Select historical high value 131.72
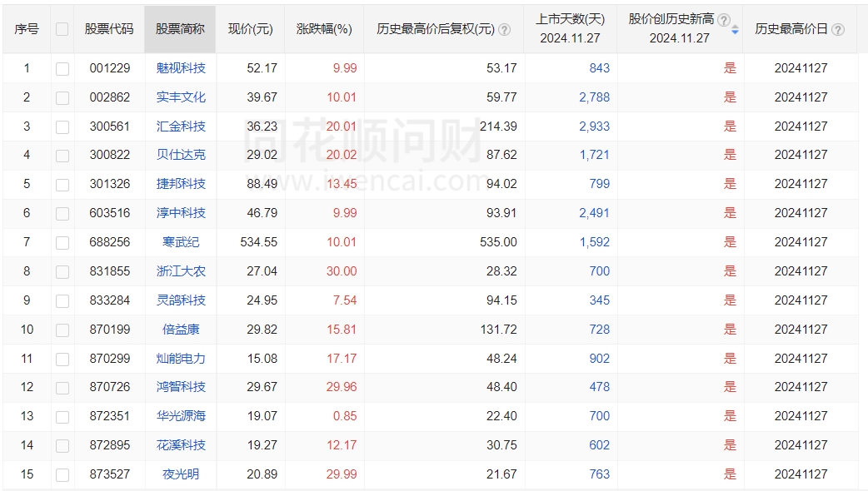The width and height of the screenshot is (868, 491). coord(498,329)
